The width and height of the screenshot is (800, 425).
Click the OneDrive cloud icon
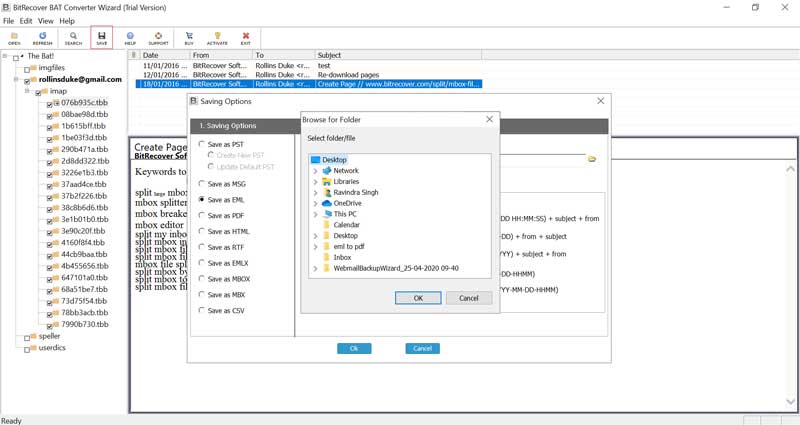pos(327,203)
